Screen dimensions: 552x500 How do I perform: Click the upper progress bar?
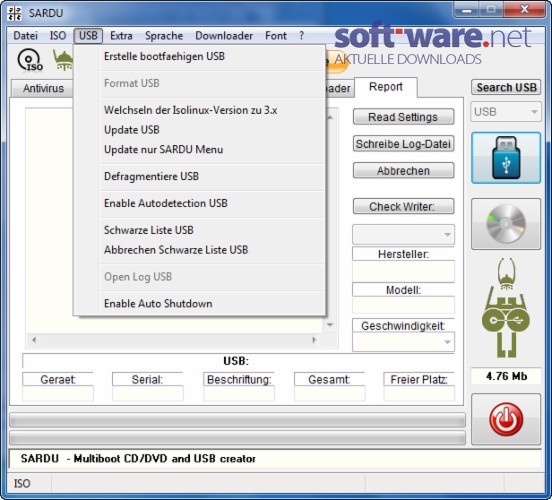click(x=237, y=420)
